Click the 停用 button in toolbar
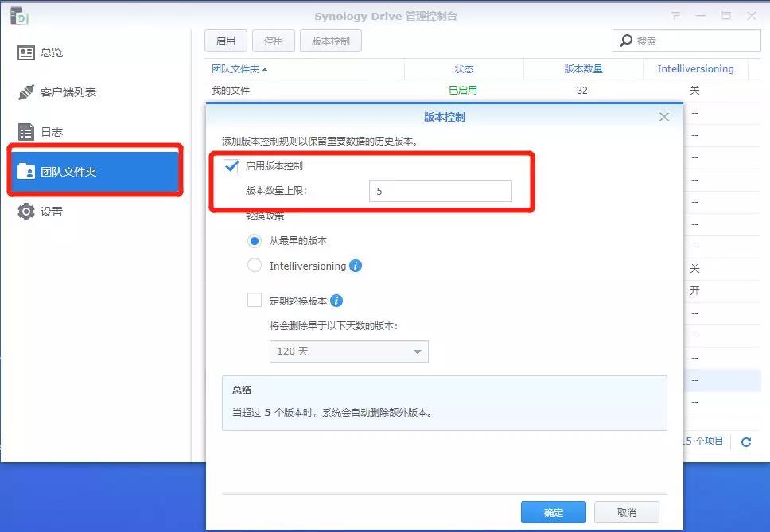 click(x=274, y=41)
